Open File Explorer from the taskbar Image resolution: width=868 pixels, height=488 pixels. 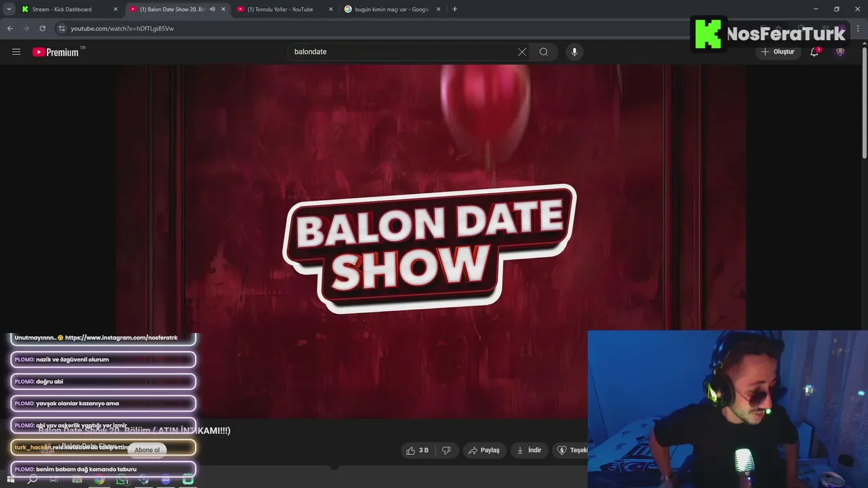click(x=77, y=480)
